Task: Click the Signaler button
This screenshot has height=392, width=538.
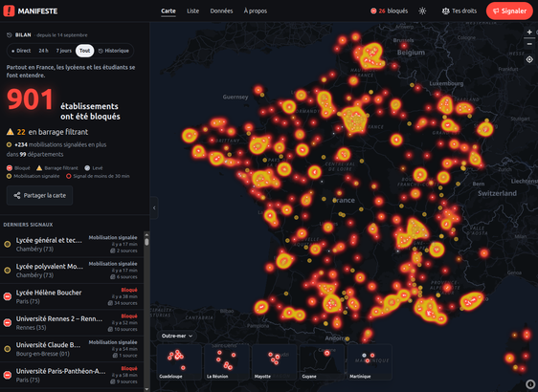Action: point(509,11)
